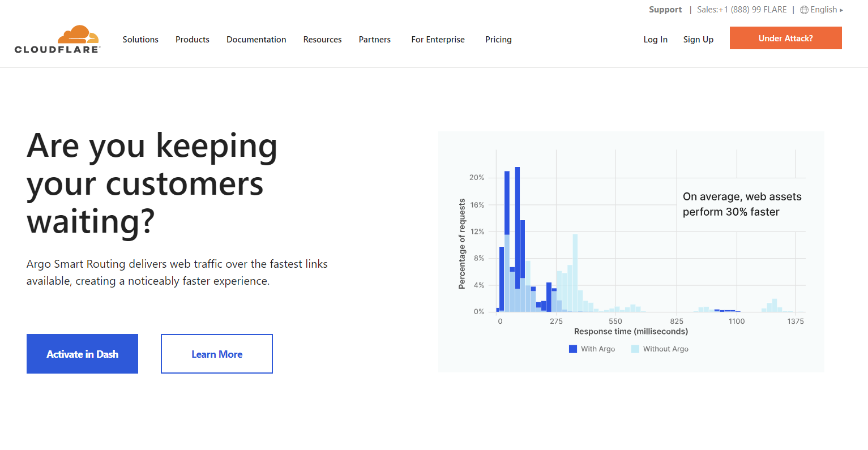Click the Sign Up link

pos(698,40)
